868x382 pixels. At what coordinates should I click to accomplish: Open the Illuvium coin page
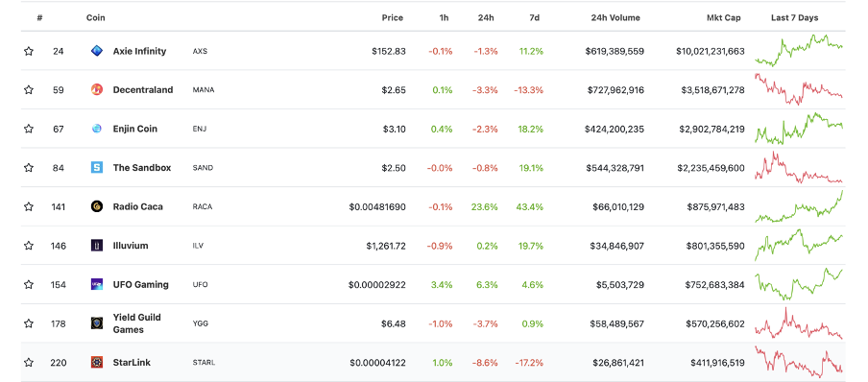pyautogui.click(x=131, y=246)
